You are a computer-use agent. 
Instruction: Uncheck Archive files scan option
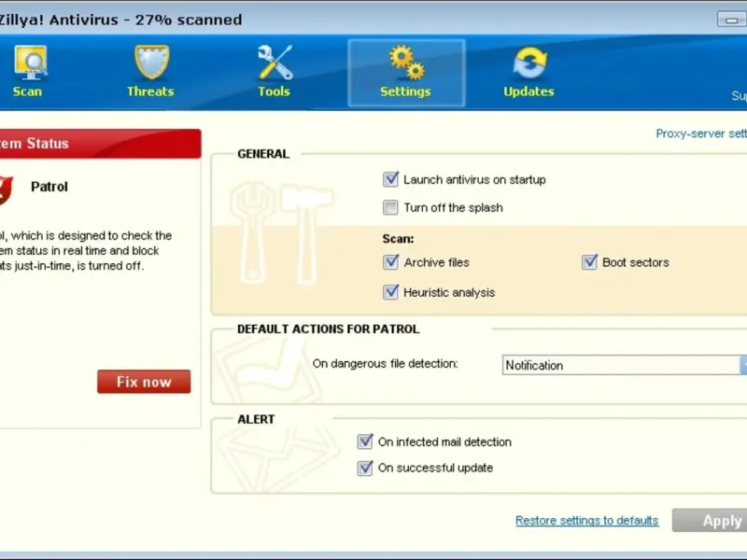tap(390, 262)
